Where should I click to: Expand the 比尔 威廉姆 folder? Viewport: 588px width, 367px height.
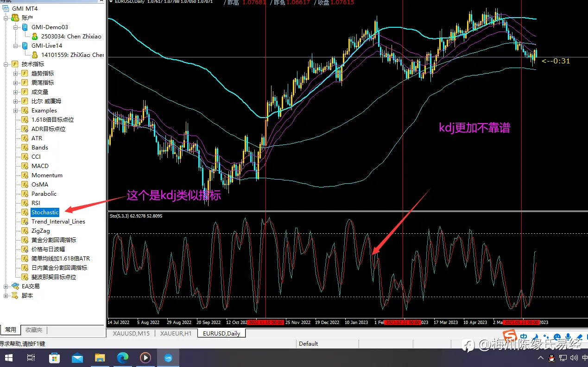click(x=16, y=101)
